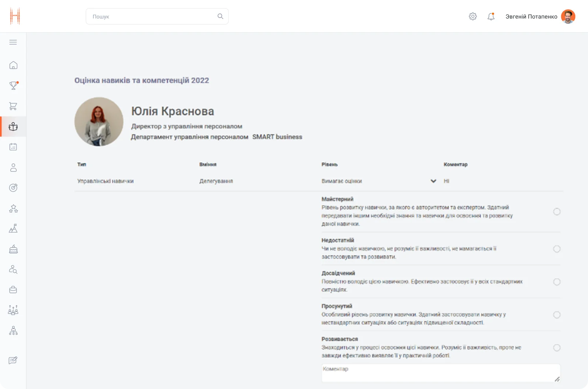This screenshot has height=389, width=588.
Task: Open settings gear in top bar
Action: 473,16
